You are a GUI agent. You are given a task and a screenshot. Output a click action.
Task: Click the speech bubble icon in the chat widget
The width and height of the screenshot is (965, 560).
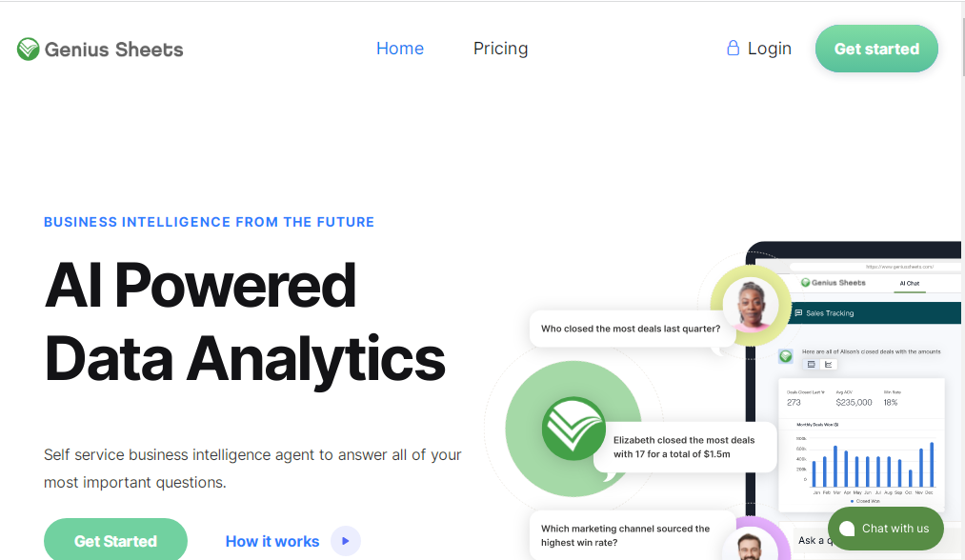pyautogui.click(x=847, y=529)
